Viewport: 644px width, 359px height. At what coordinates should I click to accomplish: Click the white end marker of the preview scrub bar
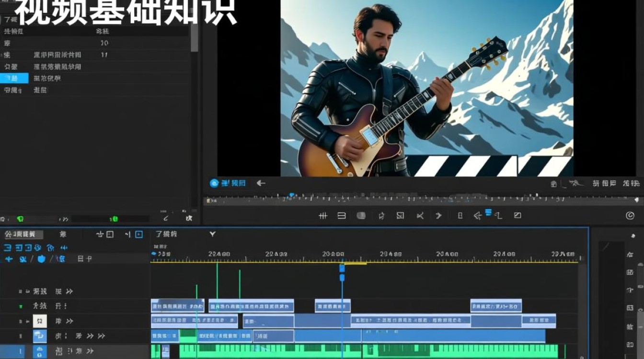[x=636, y=200]
